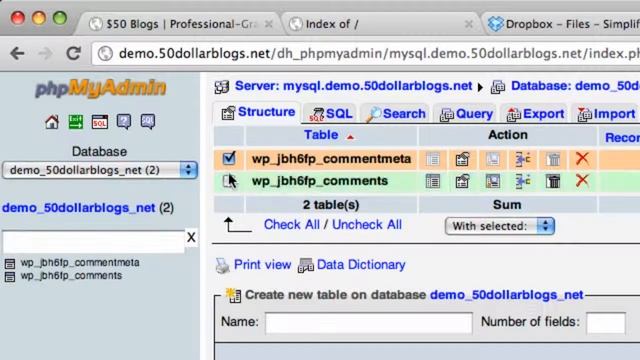Click the new table Name input field
Screen dimensions: 640x360
[x=369, y=323]
